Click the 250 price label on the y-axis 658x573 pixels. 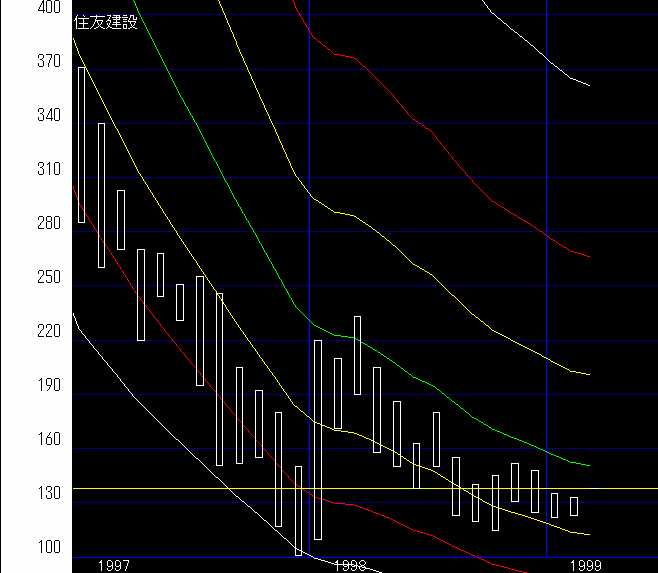[x=21, y=277]
